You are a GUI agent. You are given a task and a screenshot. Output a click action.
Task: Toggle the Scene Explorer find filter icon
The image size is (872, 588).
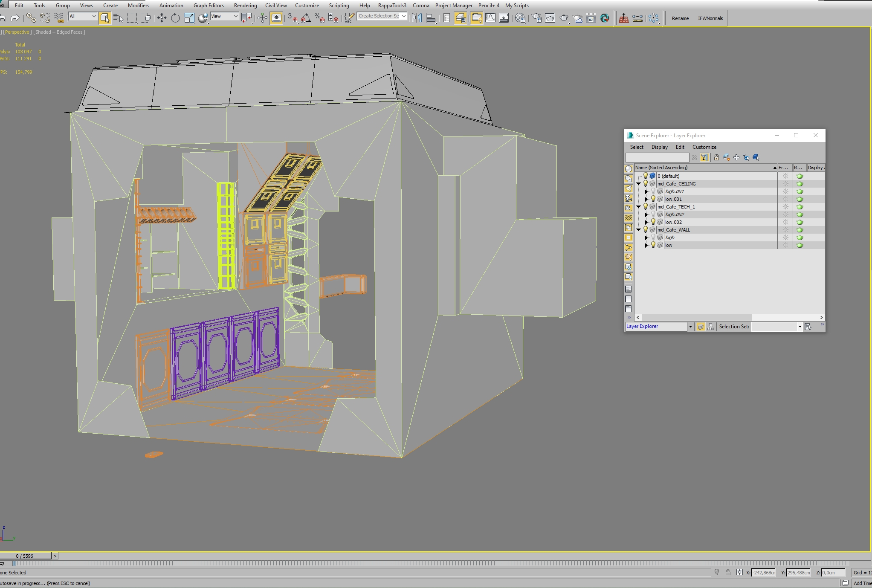click(704, 157)
